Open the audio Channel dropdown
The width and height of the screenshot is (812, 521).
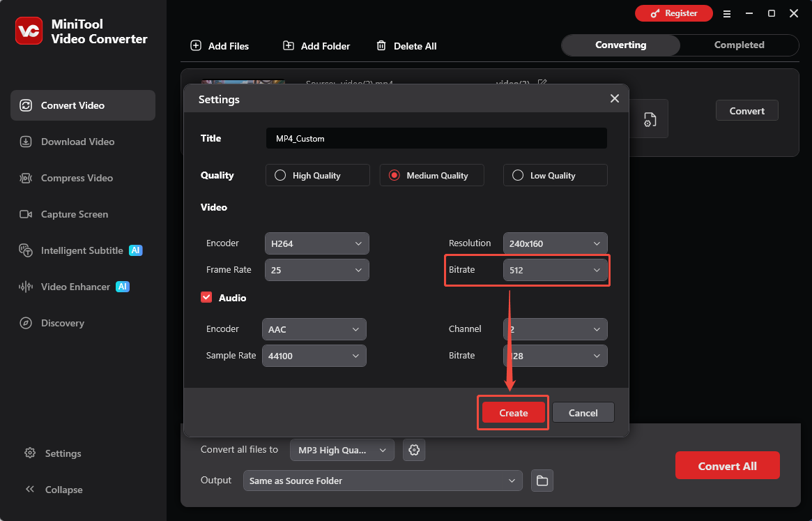555,329
